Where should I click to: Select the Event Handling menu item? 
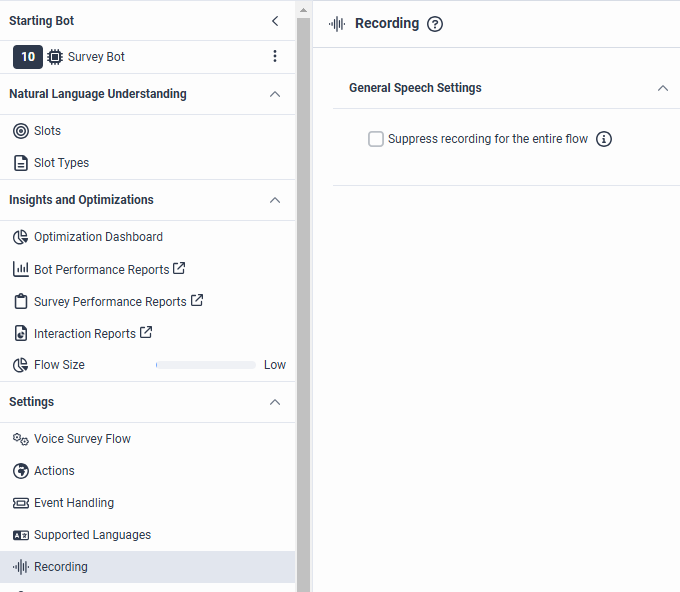(x=74, y=503)
